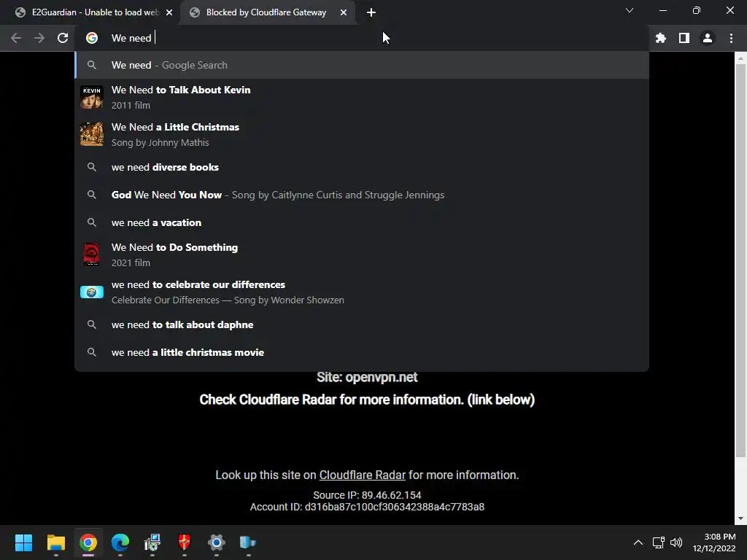
Task: Open the Settings gear taskbar icon
Action: 216,542
